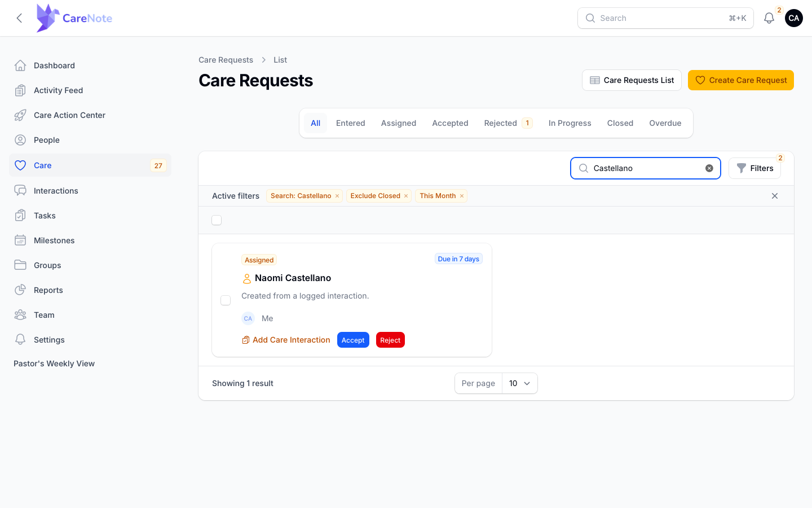Switch to the Entered tab
812x508 pixels.
tap(351, 123)
